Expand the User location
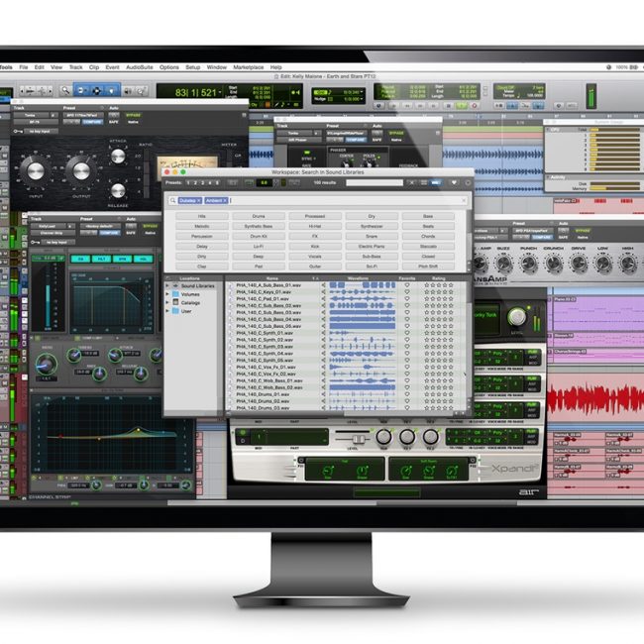 167,311
